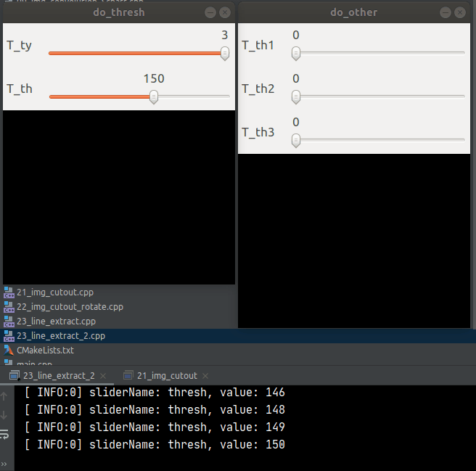The image size is (476, 471).
Task: Minimize the do_other window
Action: 446,12
